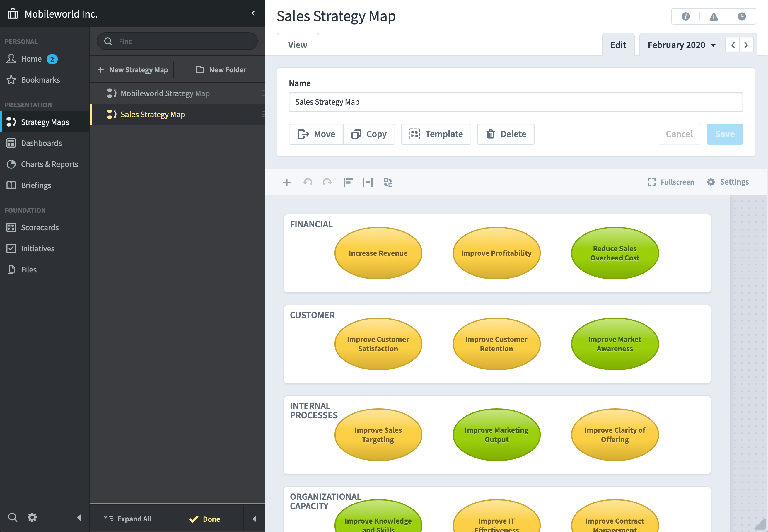Collapse the left navigation with bottom arrow
This screenshot has height=532, width=768.
pos(79,518)
